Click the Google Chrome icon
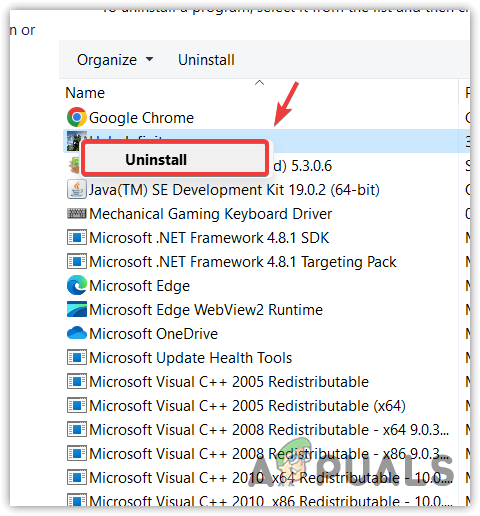Viewport: 480px width, 516px height. (x=77, y=117)
